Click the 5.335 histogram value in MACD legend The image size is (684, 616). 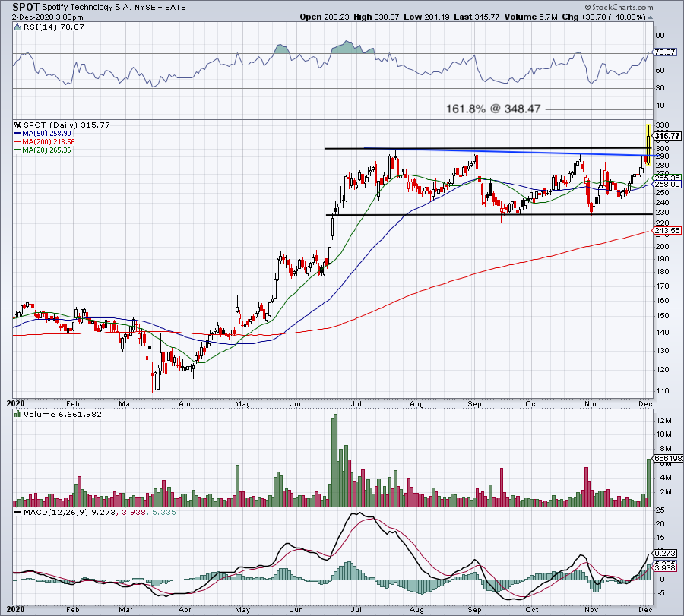[163, 512]
